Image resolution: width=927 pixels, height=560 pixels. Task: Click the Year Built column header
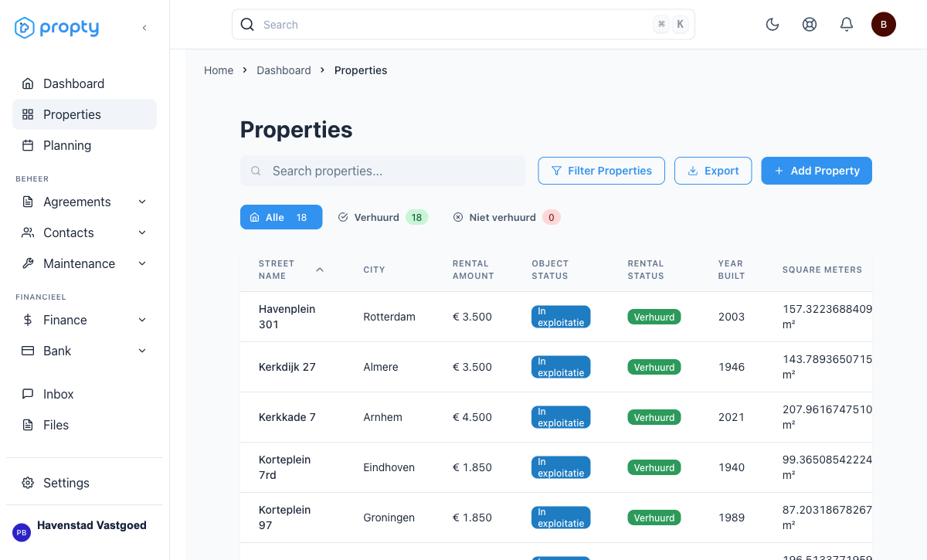click(732, 270)
